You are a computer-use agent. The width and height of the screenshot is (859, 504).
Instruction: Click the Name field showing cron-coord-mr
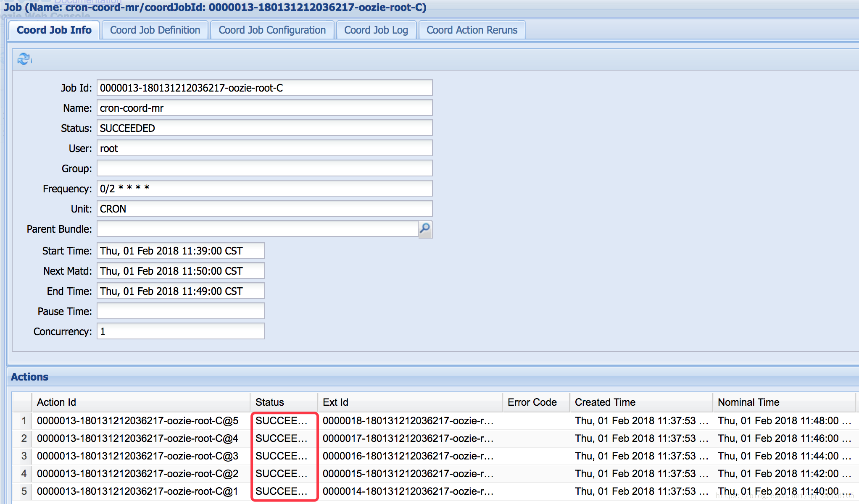[265, 108]
